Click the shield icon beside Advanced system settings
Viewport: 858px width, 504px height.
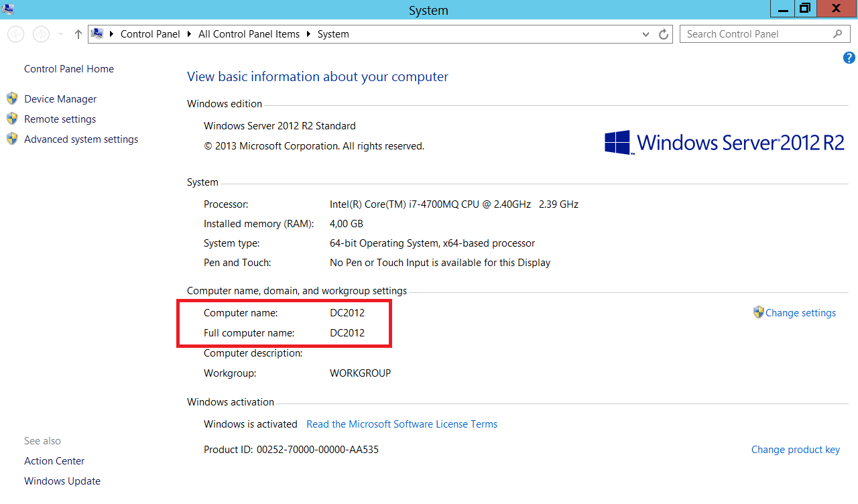click(12, 139)
